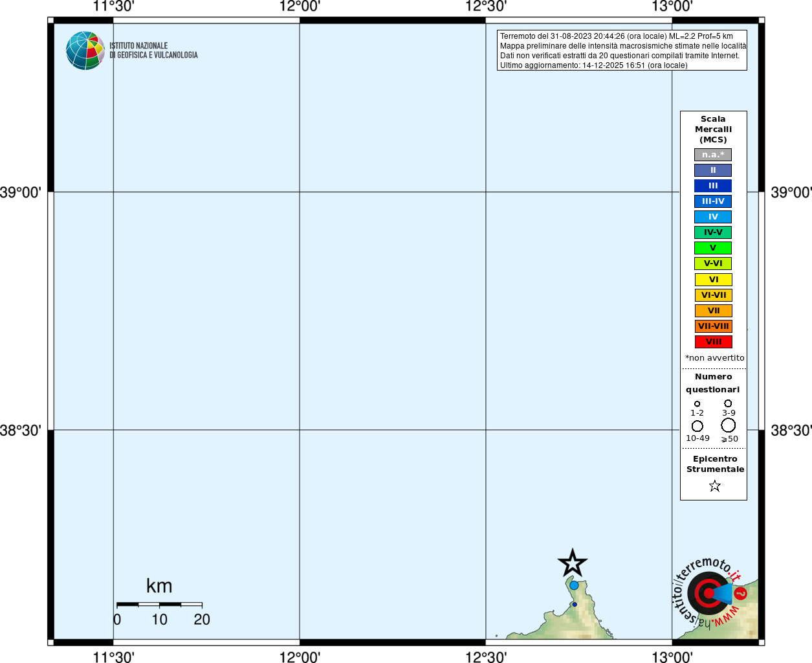Select the orange VII-VIII swatch
812x663 pixels.
click(x=713, y=326)
